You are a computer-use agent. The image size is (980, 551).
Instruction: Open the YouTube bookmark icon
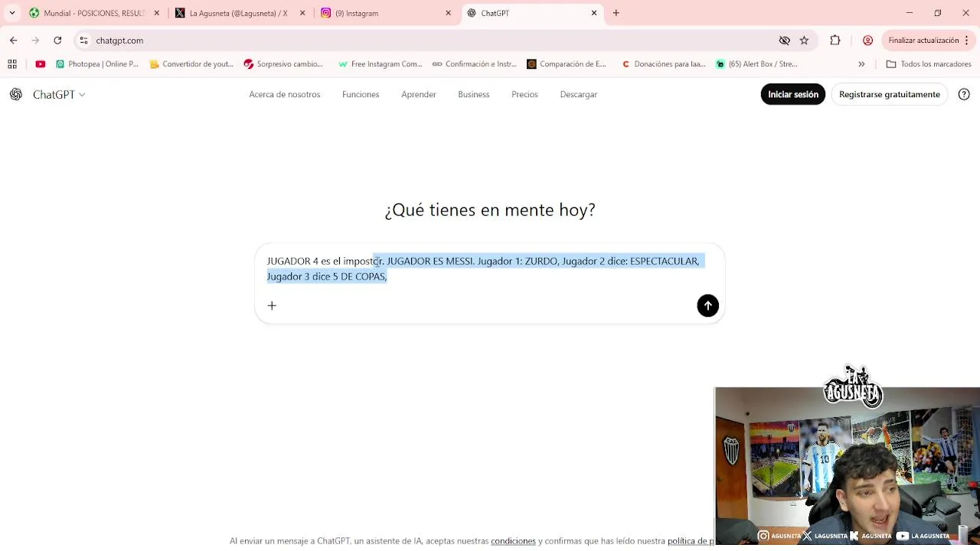click(x=40, y=64)
